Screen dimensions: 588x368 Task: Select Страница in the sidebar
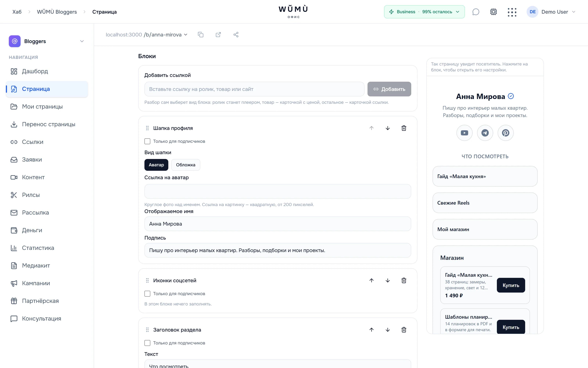click(x=47, y=89)
